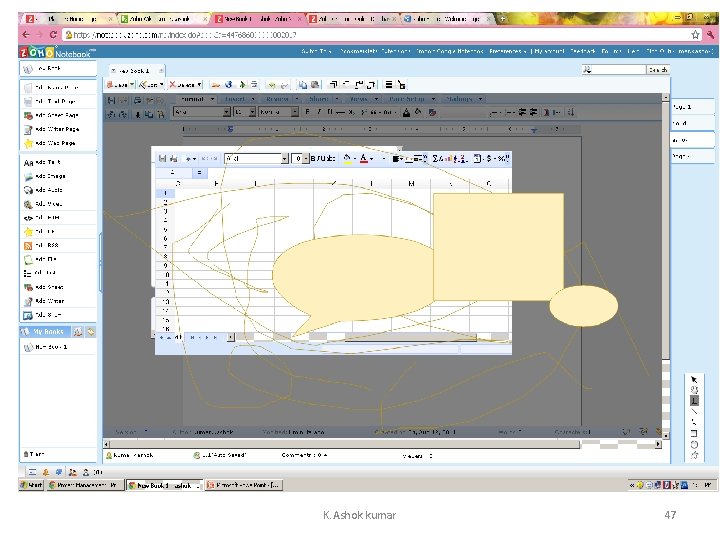This screenshot has height=540, width=720.
Task: Click the save icon in embedded sheet toolbar
Action: [x=162, y=158]
